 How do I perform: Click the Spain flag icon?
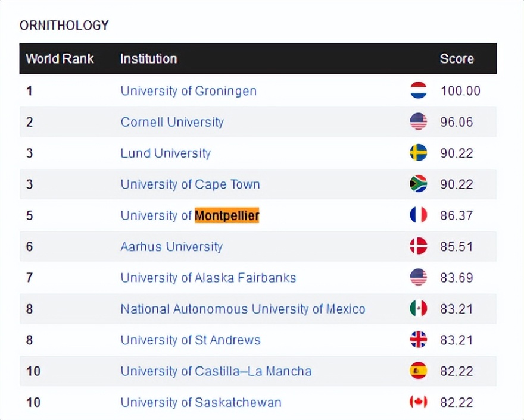click(x=419, y=371)
